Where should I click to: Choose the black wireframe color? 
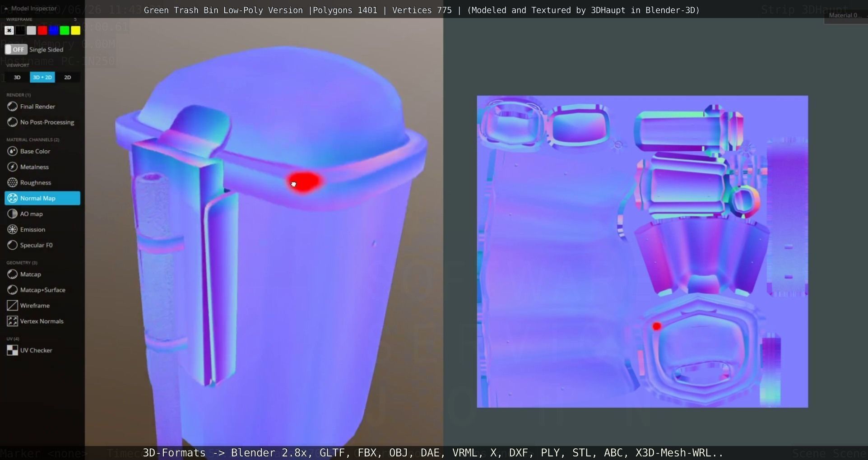point(20,30)
